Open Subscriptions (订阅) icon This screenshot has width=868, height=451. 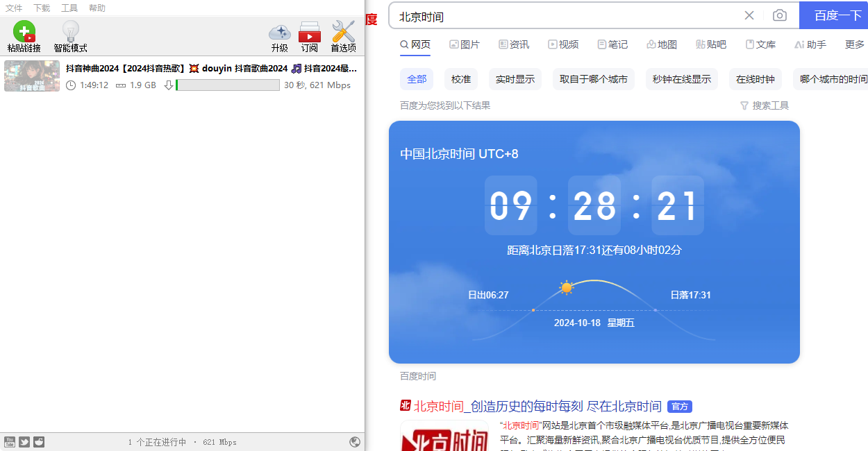tap(310, 33)
